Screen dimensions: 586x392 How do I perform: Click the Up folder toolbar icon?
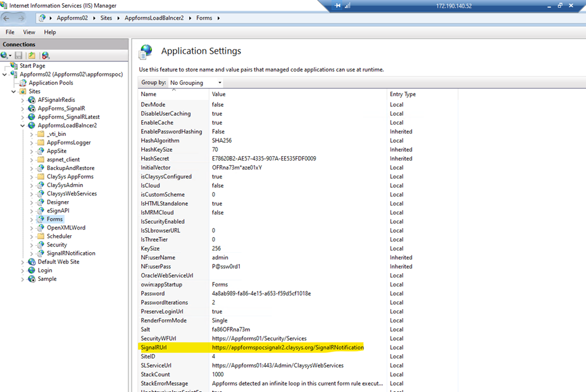coord(32,56)
